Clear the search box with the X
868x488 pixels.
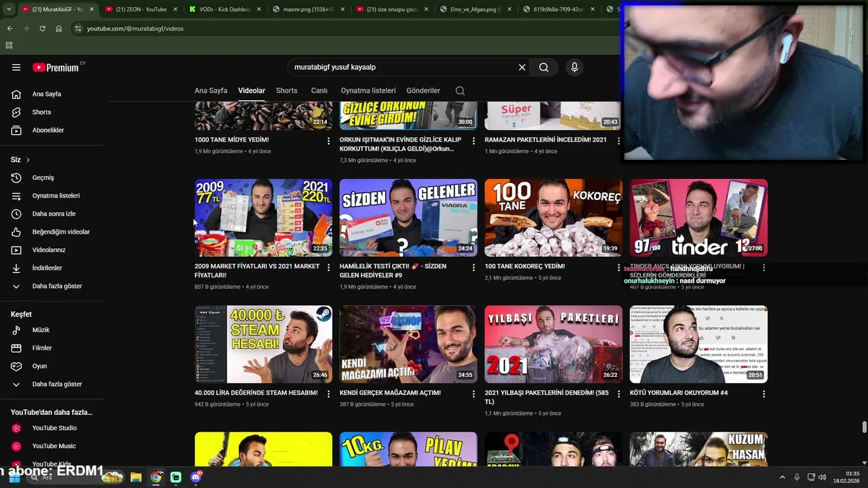(x=522, y=67)
